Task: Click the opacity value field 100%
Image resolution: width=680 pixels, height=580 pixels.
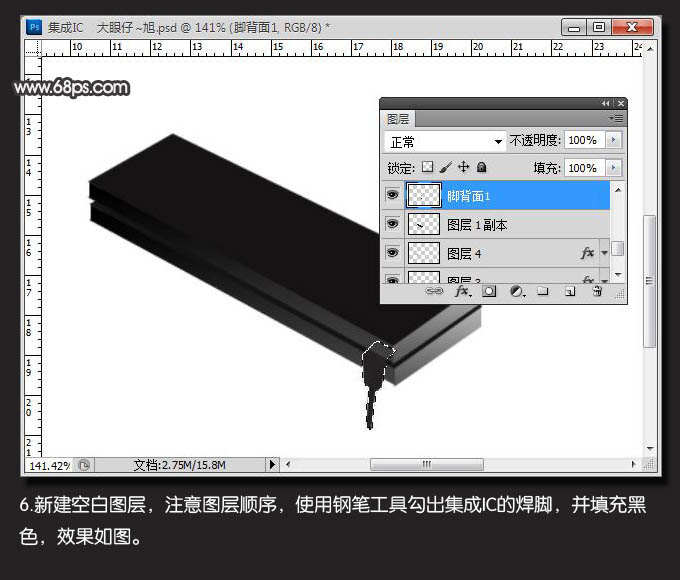Action: tap(585, 140)
